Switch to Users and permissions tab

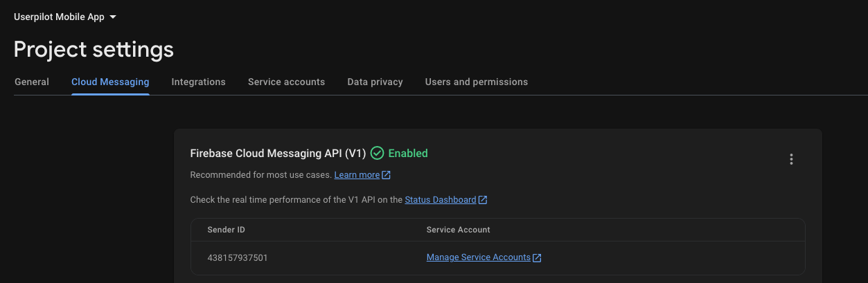477,82
